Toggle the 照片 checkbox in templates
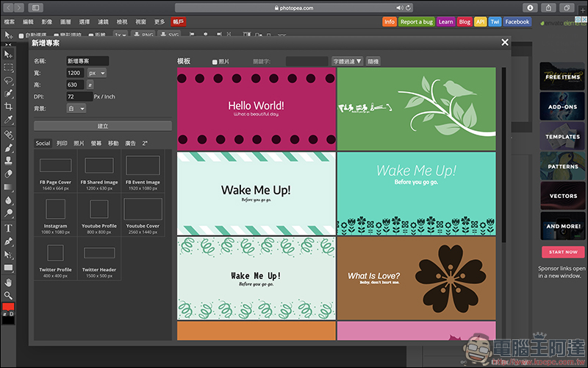Viewport: 588px width, 368px height. (x=215, y=62)
